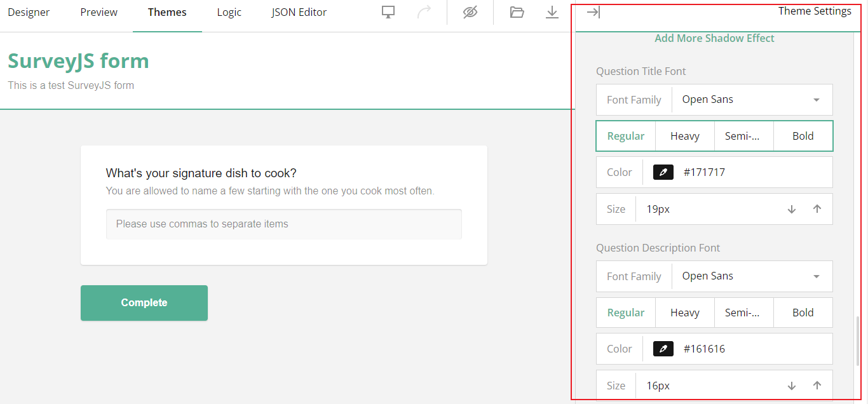Screen dimensions: 868x404
Task: Switch to the Designer tab
Action: click(x=29, y=11)
